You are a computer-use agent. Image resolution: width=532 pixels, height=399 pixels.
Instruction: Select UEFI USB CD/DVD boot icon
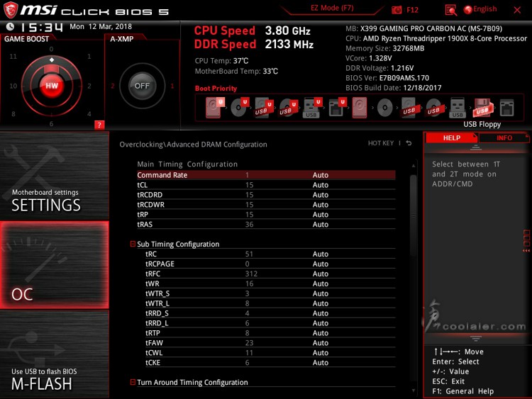coord(289,108)
